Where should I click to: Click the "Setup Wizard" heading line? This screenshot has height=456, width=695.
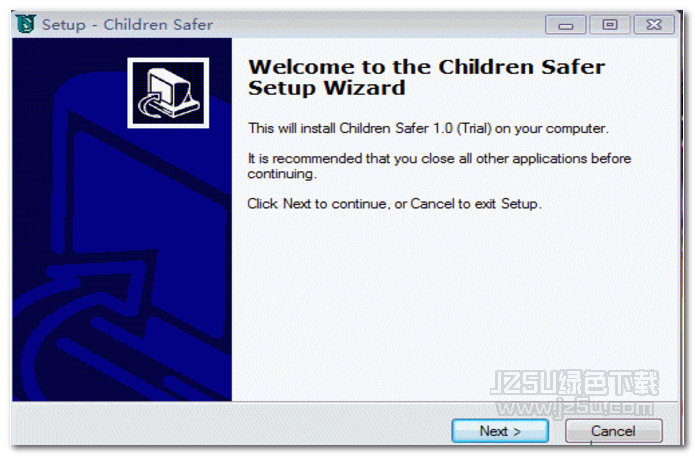coord(327,87)
